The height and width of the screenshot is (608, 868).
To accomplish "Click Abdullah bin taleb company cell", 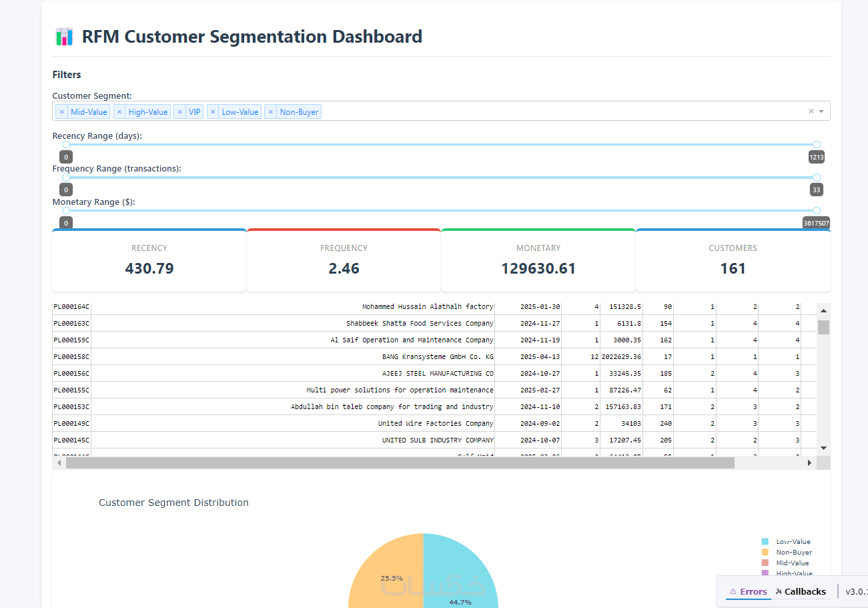I will [x=293, y=406].
